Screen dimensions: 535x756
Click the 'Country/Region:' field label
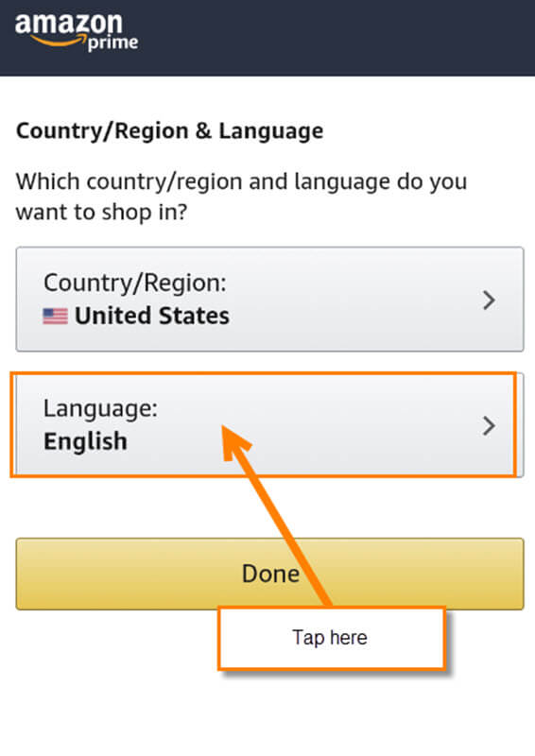[135, 283]
